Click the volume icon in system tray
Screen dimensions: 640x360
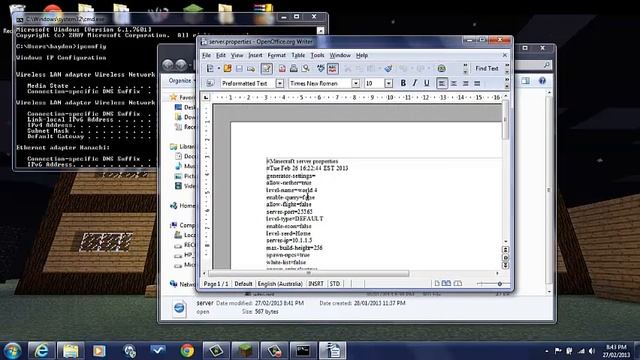click(592, 351)
